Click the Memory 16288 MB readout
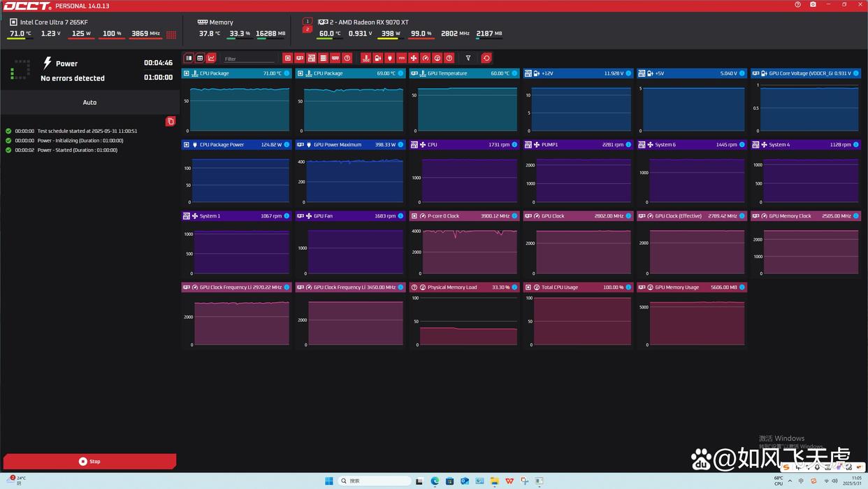The image size is (868, 489). click(x=270, y=34)
